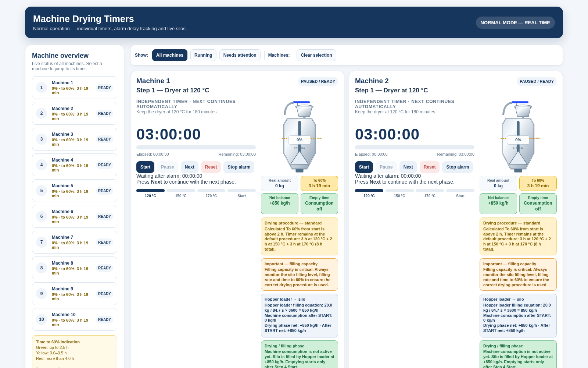Filter machines that need attention
This screenshot has height=368, width=588.
(240, 55)
